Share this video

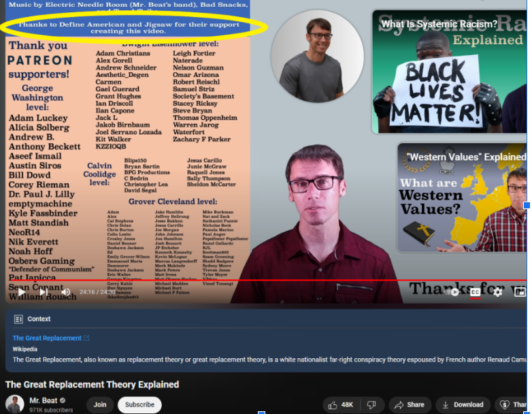pos(409,404)
